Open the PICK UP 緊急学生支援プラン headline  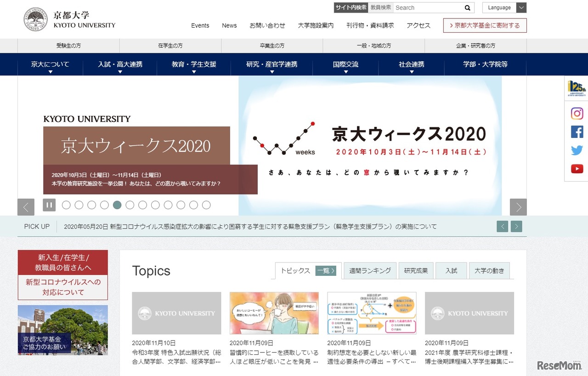(250, 227)
